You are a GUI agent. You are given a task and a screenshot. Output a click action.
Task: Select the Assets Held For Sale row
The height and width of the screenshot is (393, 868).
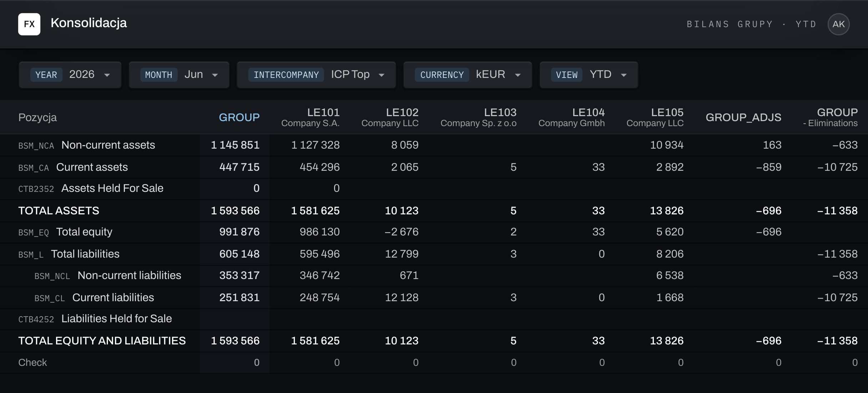434,188
